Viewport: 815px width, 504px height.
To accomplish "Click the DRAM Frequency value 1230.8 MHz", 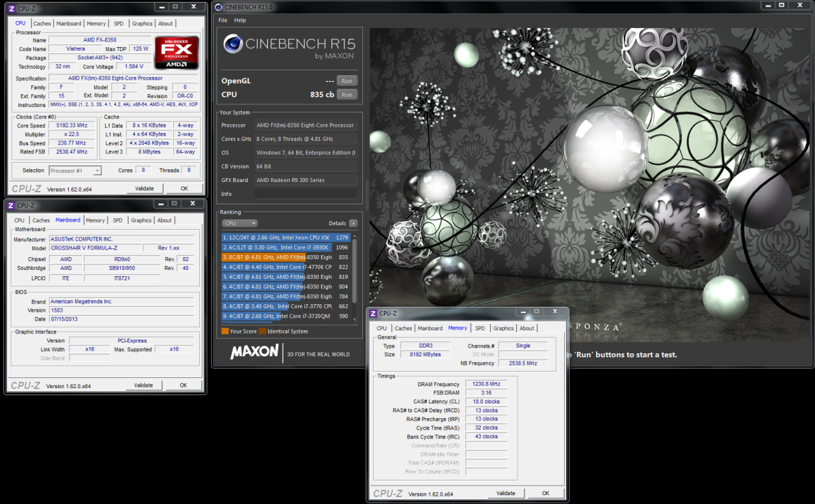I will pos(486,384).
